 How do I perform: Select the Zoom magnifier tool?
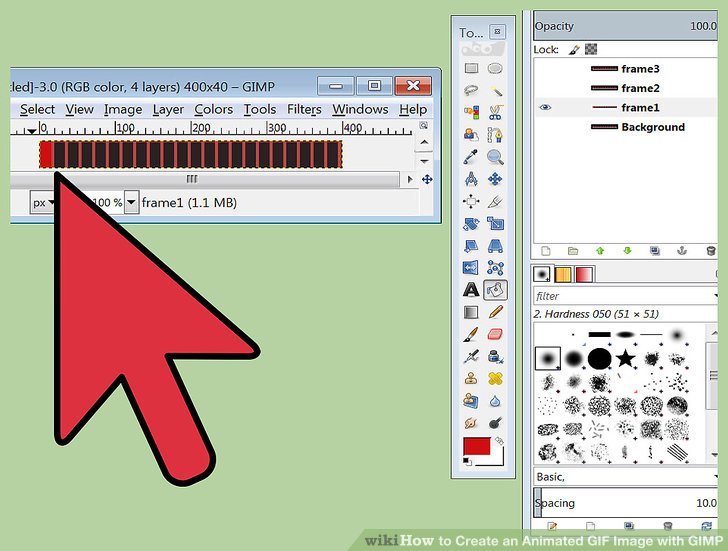[x=495, y=157]
